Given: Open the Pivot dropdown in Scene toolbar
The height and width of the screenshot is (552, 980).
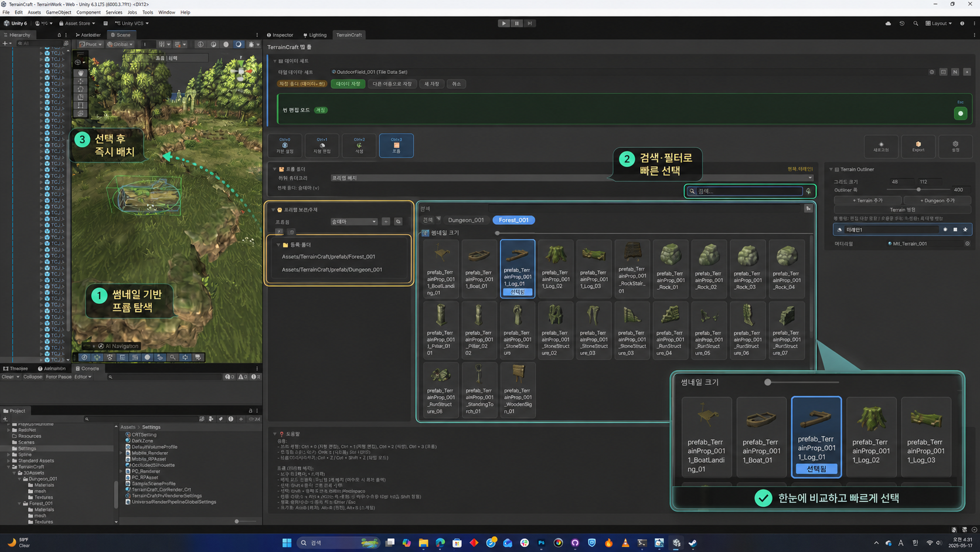Looking at the screenshot, I should [x=91, y=45].
